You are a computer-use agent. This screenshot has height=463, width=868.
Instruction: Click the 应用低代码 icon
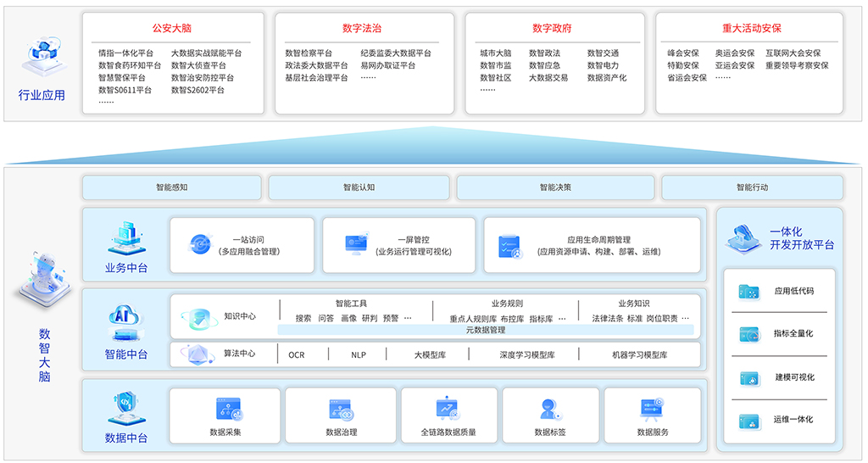click(x=749, y=291)
